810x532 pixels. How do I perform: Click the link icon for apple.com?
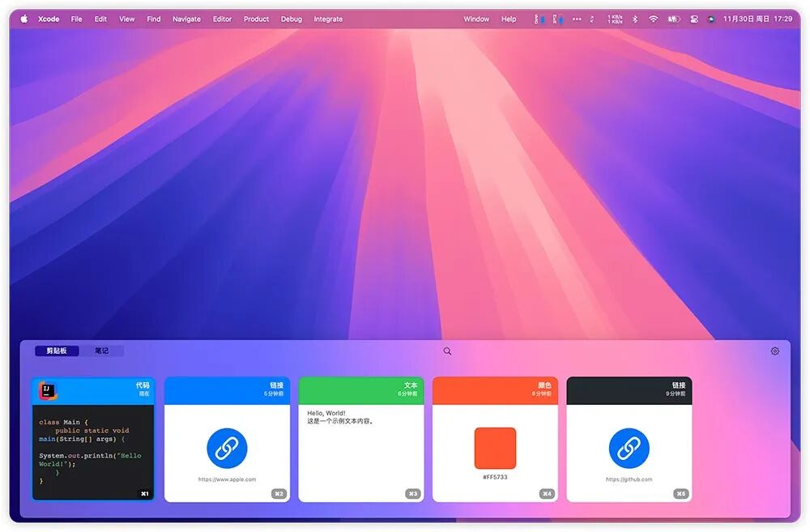(x=227, y=449)
